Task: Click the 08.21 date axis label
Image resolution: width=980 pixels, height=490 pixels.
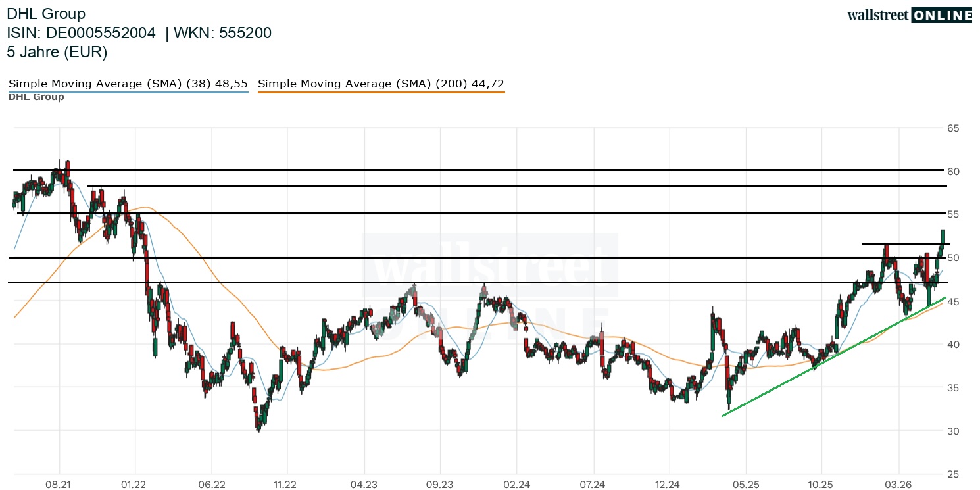Action: click(59, 484)
